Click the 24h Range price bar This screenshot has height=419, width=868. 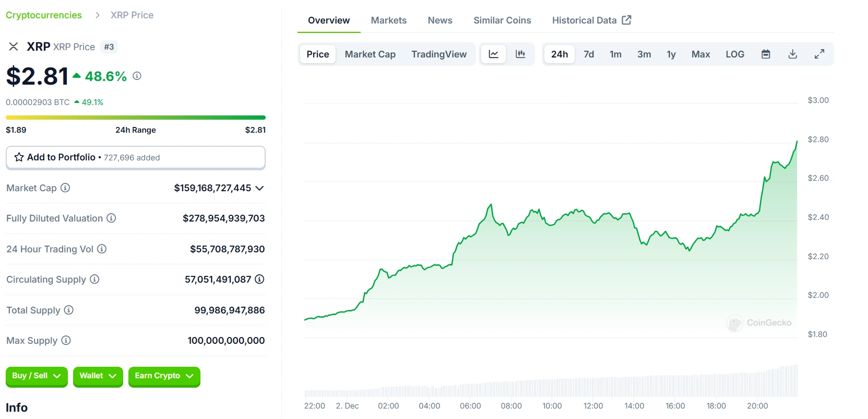click(x=136, y=118)
